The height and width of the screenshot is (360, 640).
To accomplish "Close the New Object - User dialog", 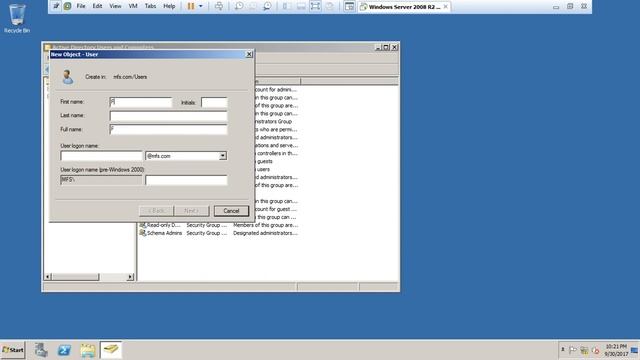I will (x=249, y=54).
